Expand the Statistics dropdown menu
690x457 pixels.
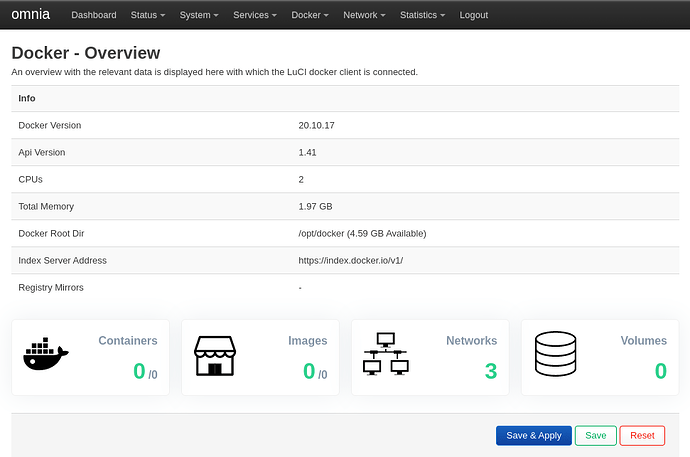click(x=422, y=15)
